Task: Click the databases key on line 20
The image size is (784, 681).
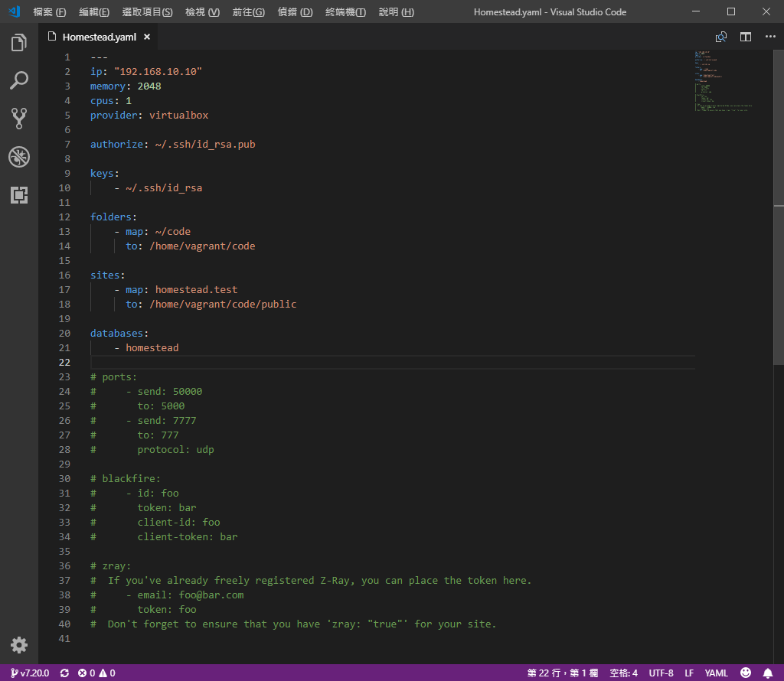Action: click(116, 334)
